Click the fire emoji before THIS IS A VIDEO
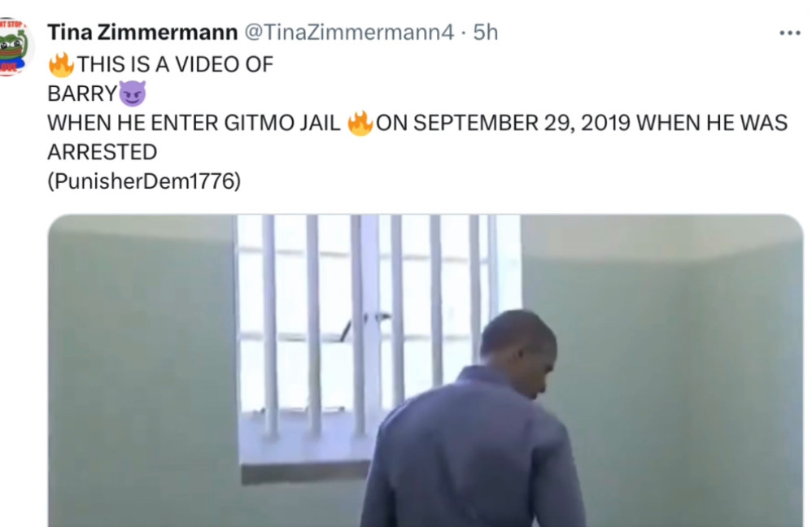 pos(61,65)
